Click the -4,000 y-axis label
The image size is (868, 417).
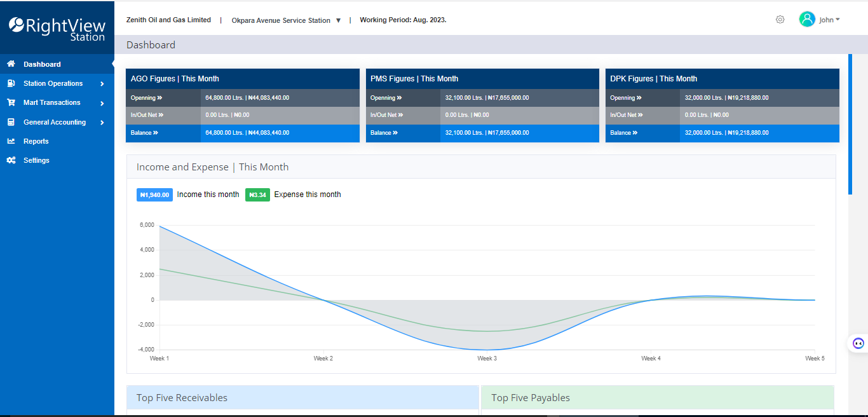(x=146, y=350)
